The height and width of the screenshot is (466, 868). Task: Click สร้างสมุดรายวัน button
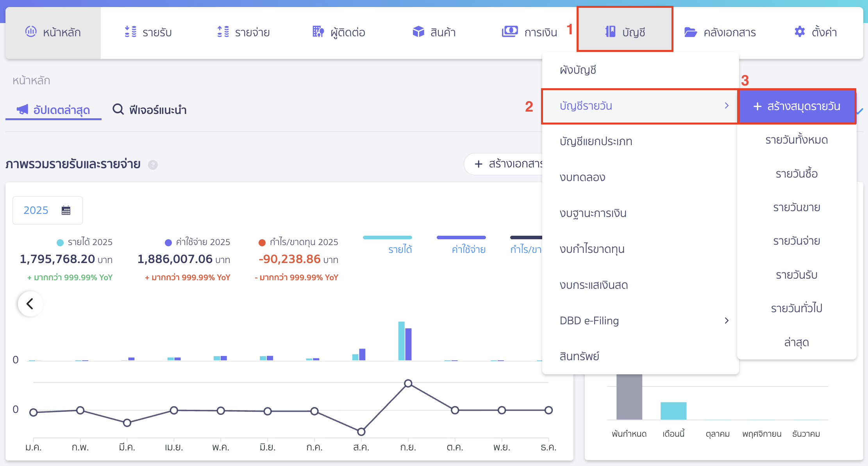tap(797, 106)
